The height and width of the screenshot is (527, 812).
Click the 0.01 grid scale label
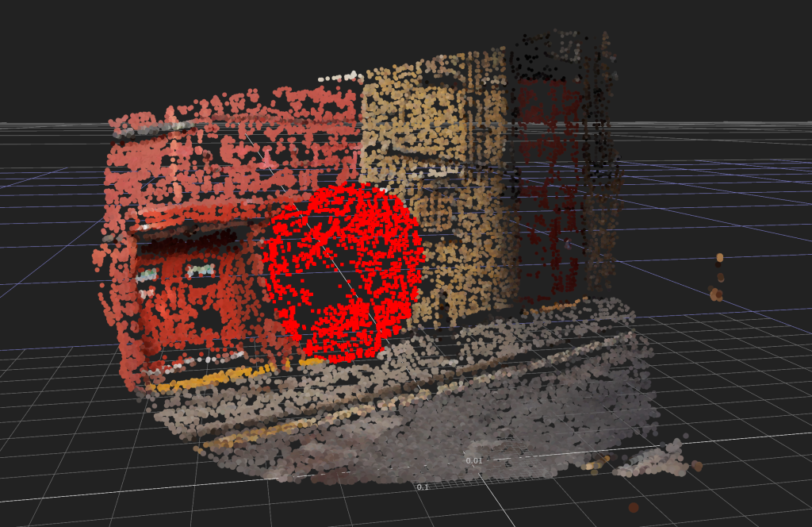point(474,460)
